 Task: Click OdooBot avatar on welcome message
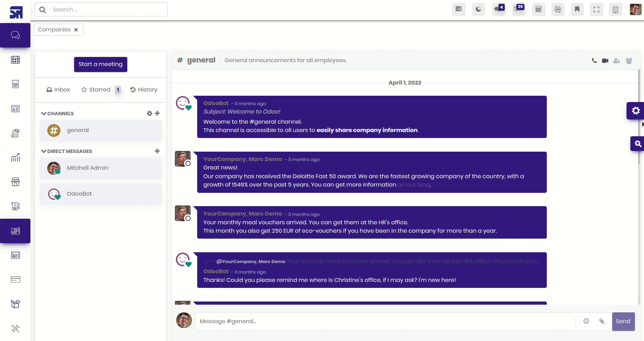183,103
